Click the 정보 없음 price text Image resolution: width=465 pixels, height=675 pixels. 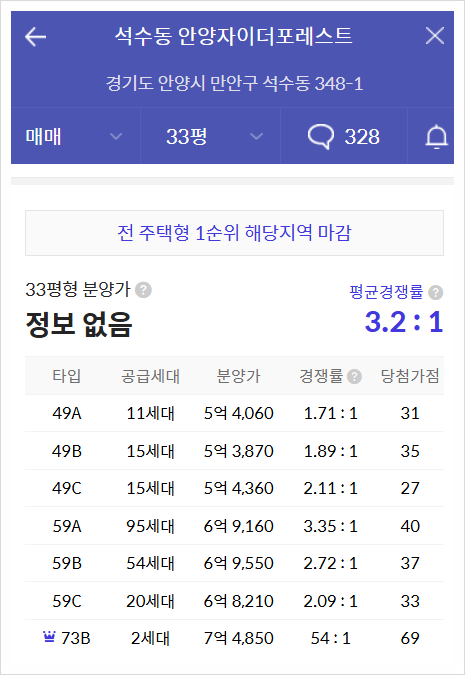[x=78, y=324]
